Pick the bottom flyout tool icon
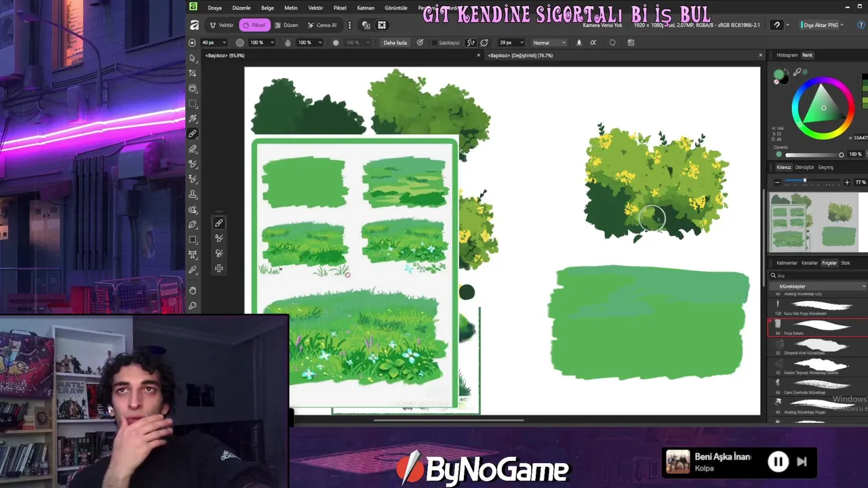 pyautogui.click(x=218, y=268)
